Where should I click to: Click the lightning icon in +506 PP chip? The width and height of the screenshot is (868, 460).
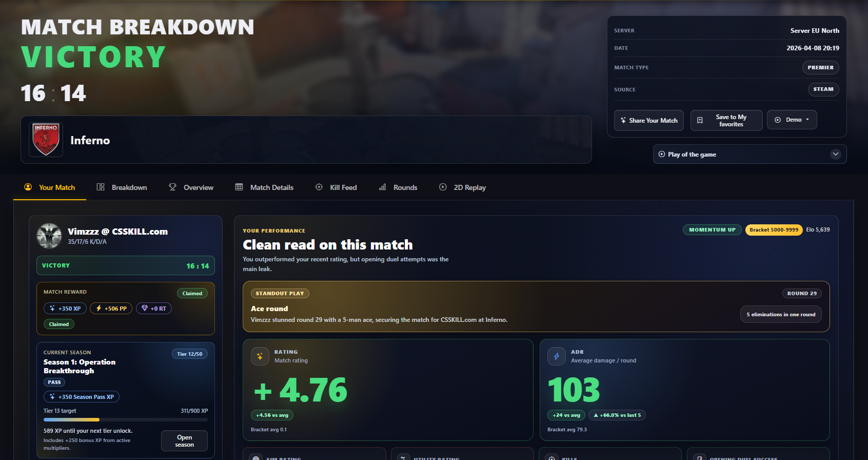click(99, 308)
